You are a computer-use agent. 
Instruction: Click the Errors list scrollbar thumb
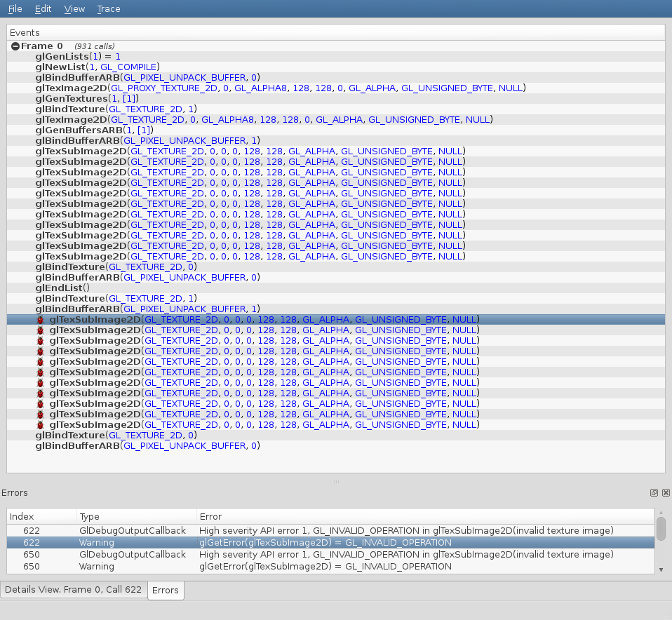(661, 529)
